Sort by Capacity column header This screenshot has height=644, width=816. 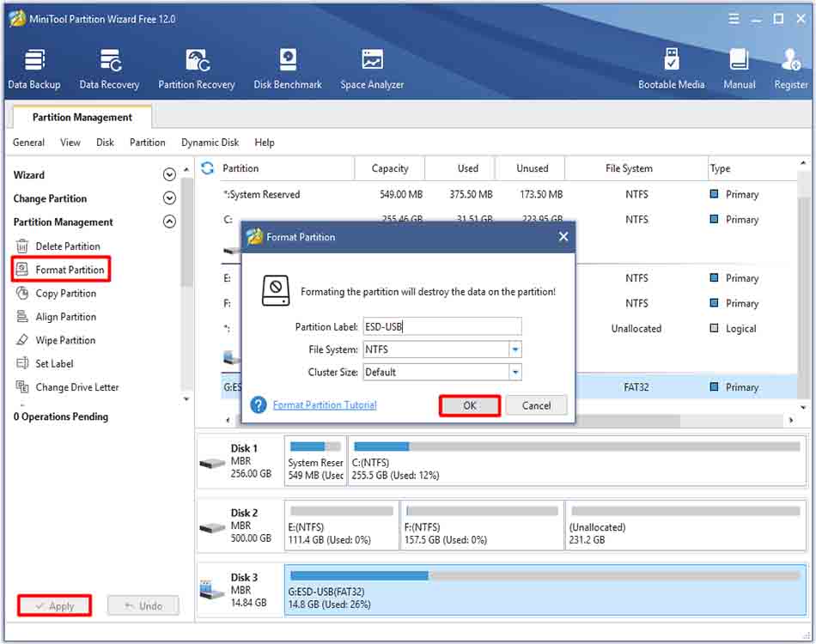(x=390, y=168)
